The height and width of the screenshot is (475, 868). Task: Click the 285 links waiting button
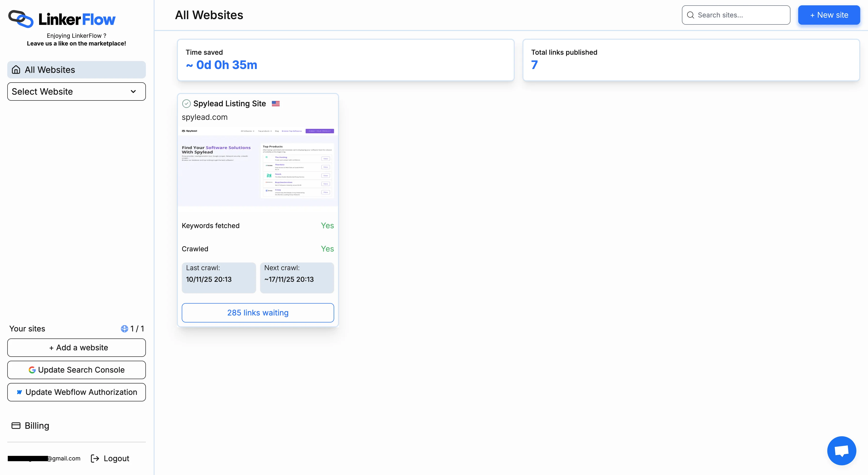pos(258,312)
